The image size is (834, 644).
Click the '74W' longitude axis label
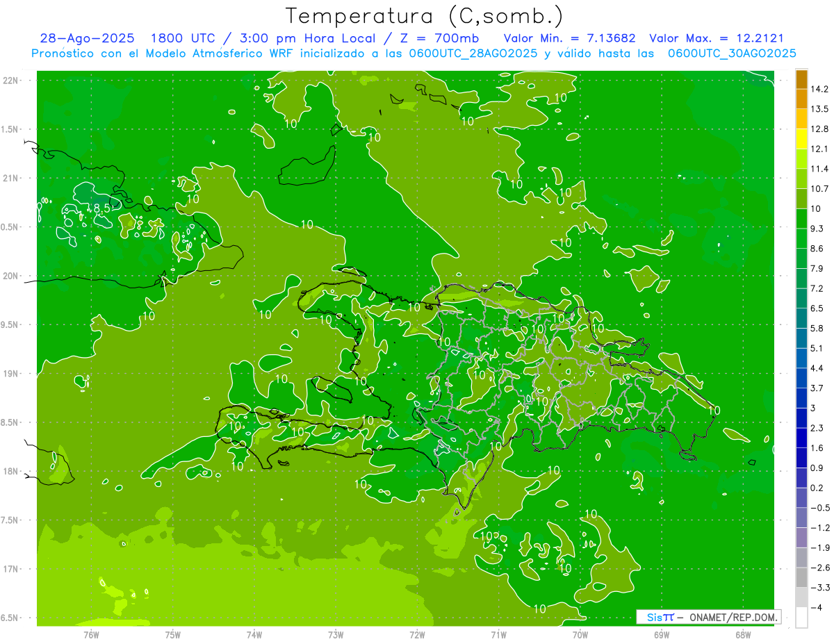click(254, 634)
